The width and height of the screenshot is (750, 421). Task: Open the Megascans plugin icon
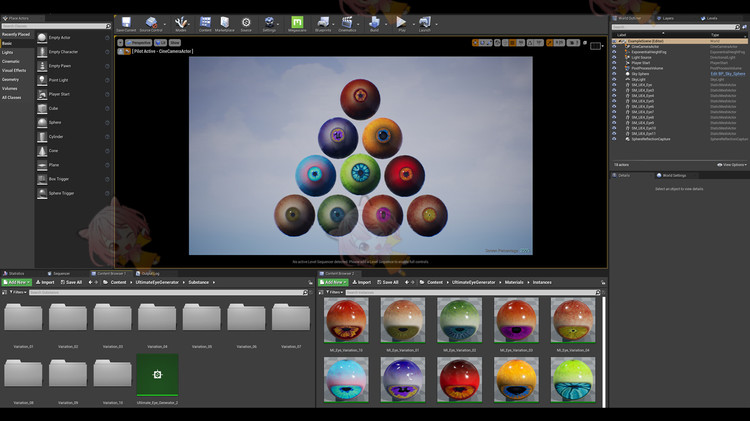[297, 24]
